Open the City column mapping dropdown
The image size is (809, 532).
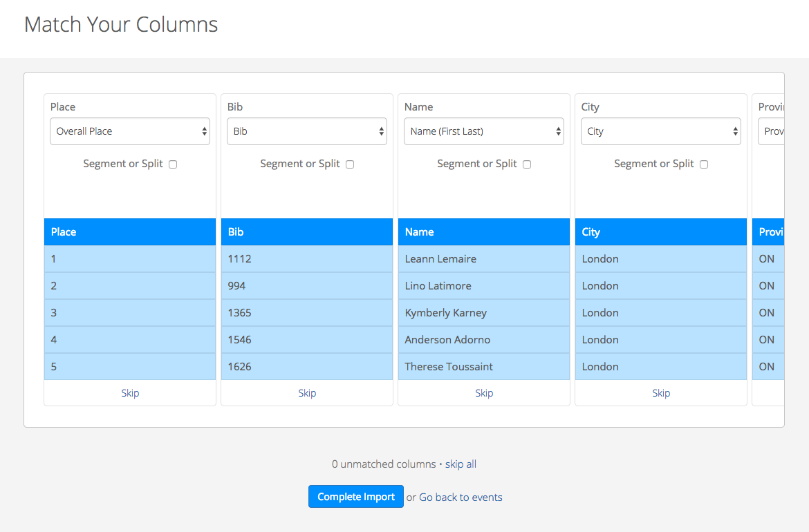[661, 131]
